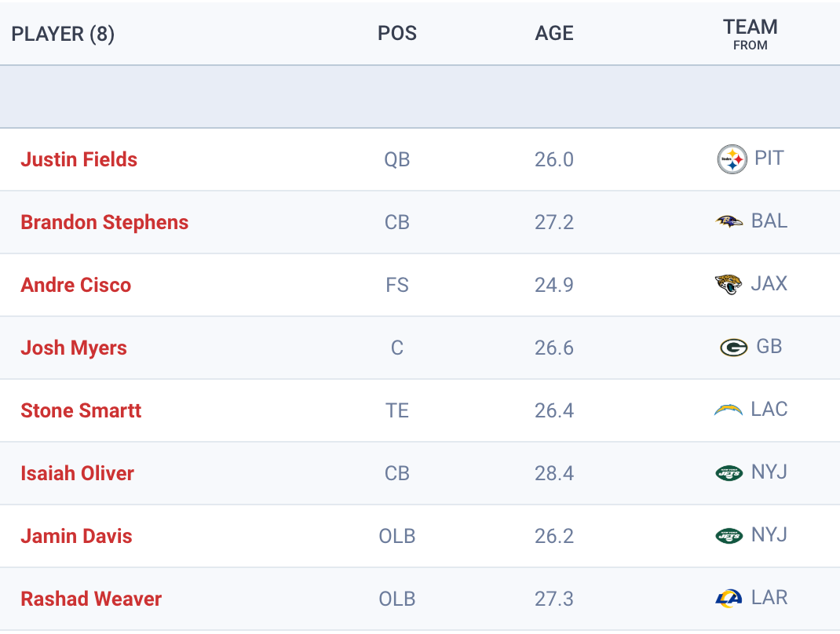Click the Los Angeles Rams logo icon

[x=729, y=598]
